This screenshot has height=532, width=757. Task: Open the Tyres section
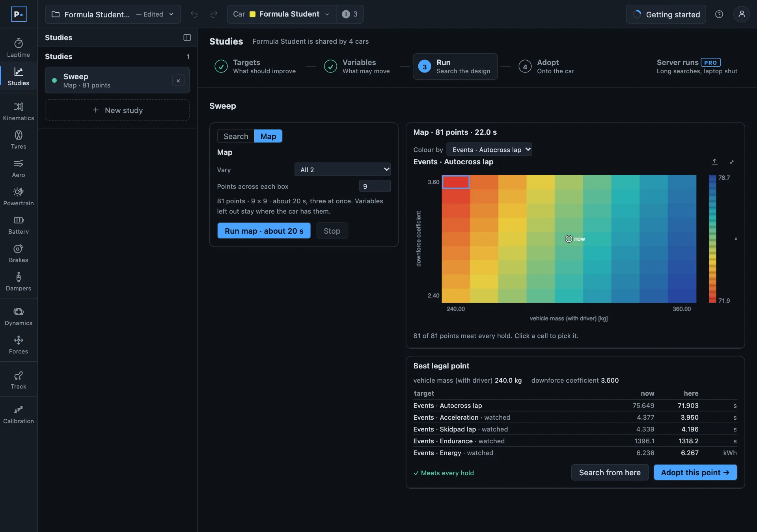click(19, 140)
